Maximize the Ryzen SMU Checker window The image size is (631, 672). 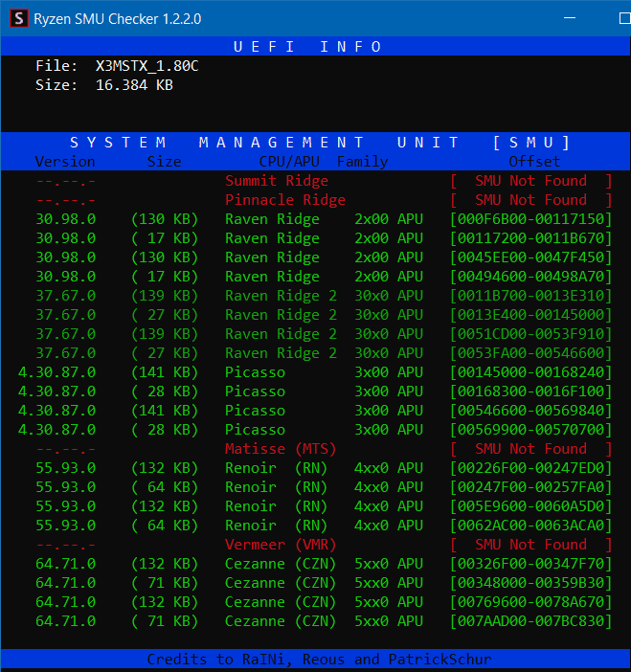[x=624, y=18]
